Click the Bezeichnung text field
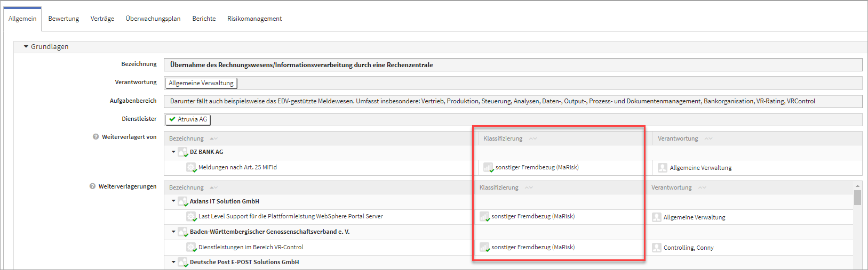The image size is (868, 270). (512, 65)
